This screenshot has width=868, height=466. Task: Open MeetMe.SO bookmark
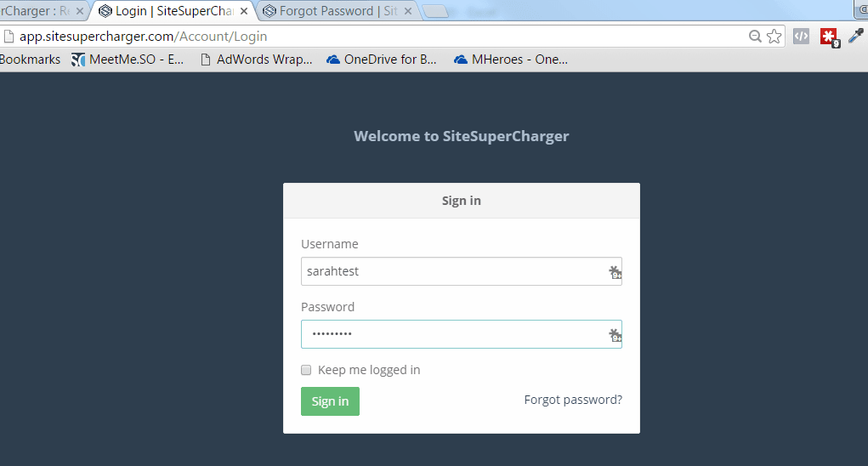pos(128,60)
